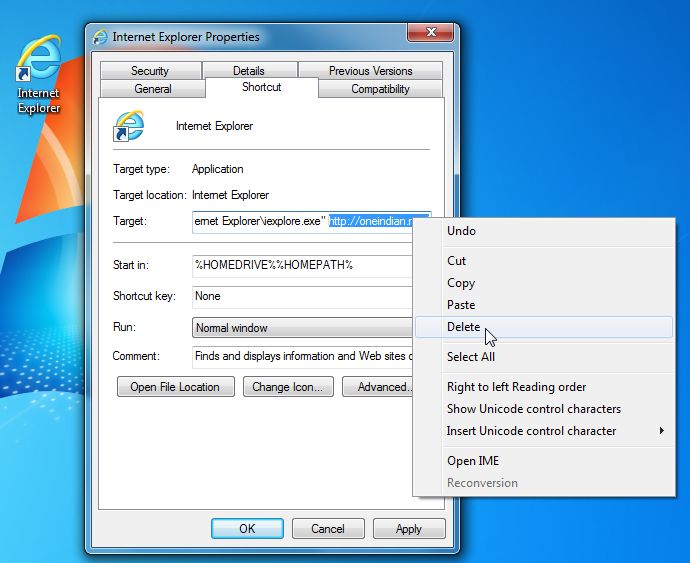Viewport: 690px width, 563px height.
Task: Choose Undo from the context menu
Action: (x=544, y=231)
